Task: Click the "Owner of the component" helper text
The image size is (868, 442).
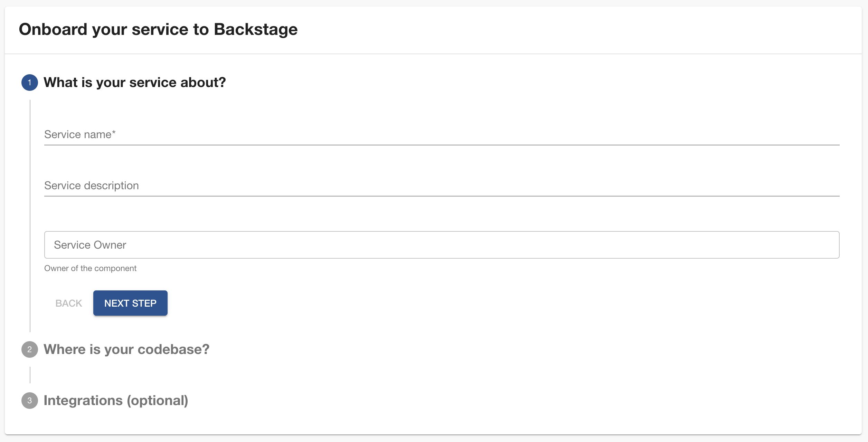Action: coord(90,268)
